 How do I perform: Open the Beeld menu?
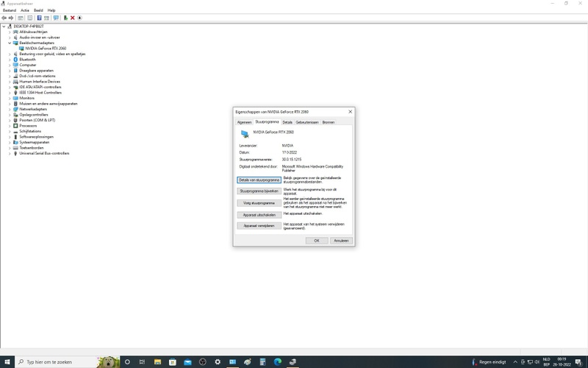pyautogui.click(x=38, y=10)
